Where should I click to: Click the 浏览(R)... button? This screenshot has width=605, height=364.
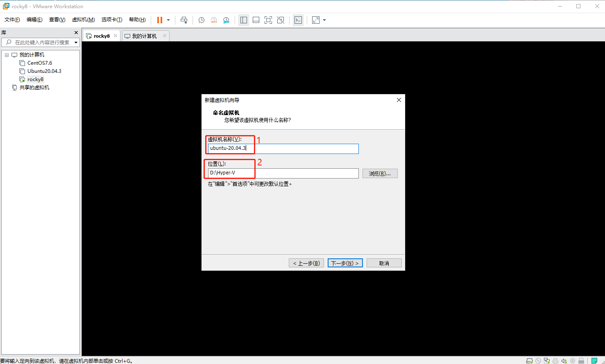(380, 173)
